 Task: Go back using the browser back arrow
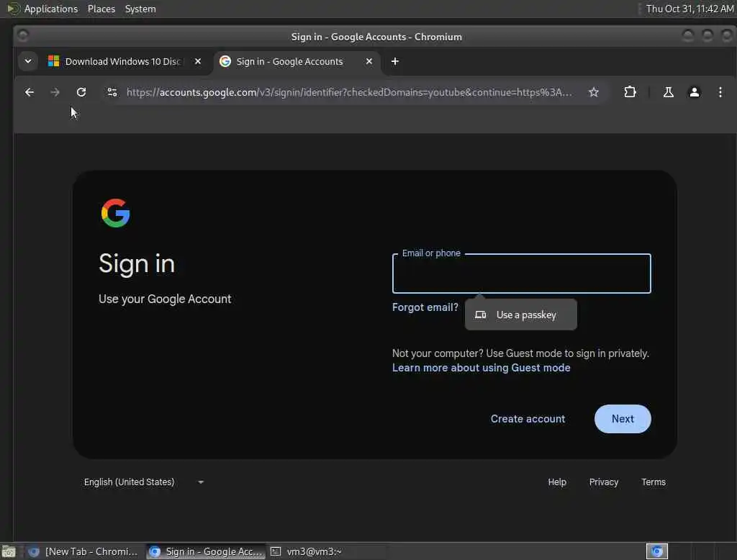click(29, 92)
